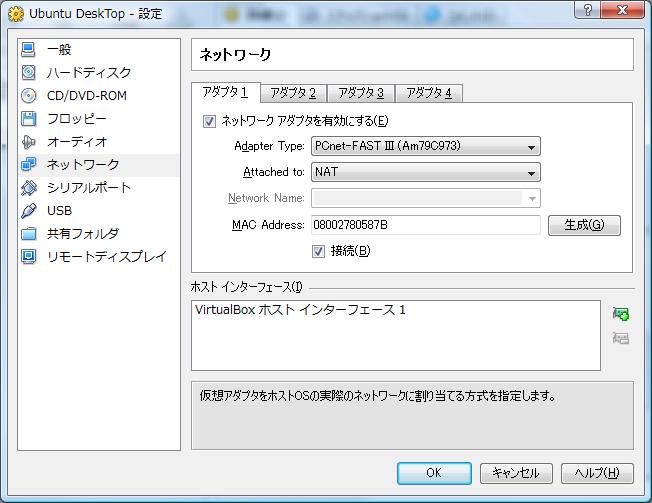Switch to the アダプタ 3 tab

(x=361, y=93)
